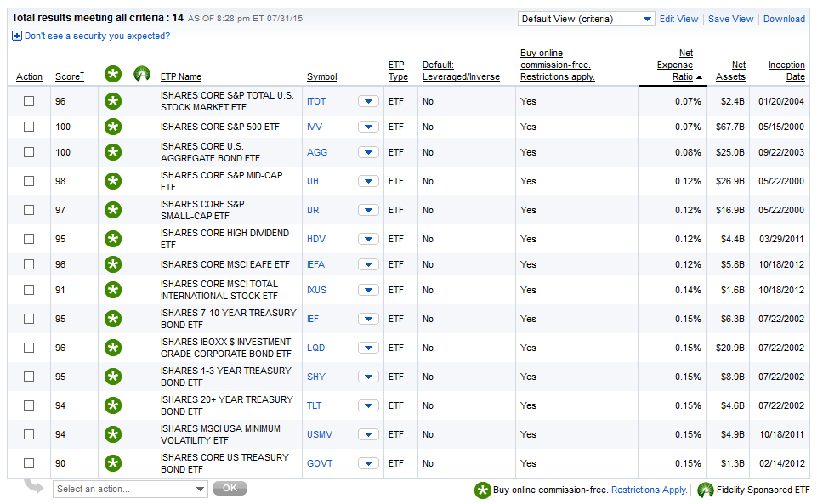Click commission-free star icon in IXUS row
Image resolution: width=823 pixels, height=504 pixels.
(x=113, y=290)
